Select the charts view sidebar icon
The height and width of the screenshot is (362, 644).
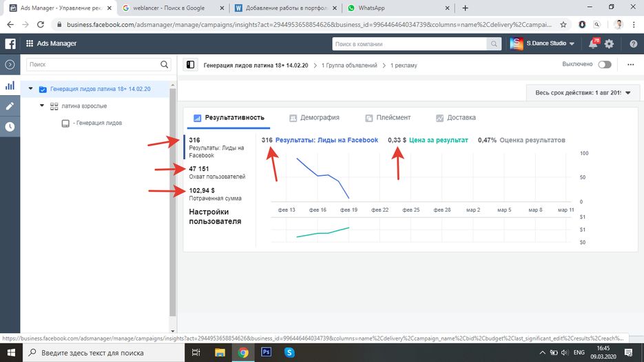pyautogui.click(x=10, y=86)
